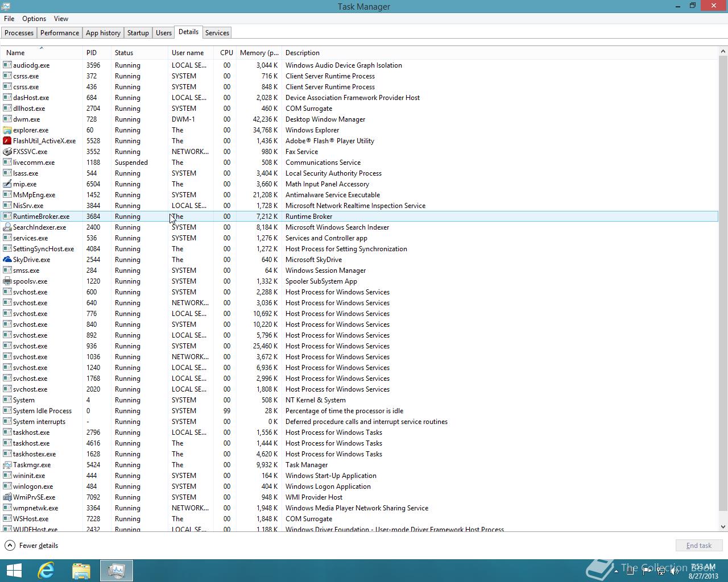Select the smss.exe process name
This screenshot has height=582, width=728.
coord(26,271)
